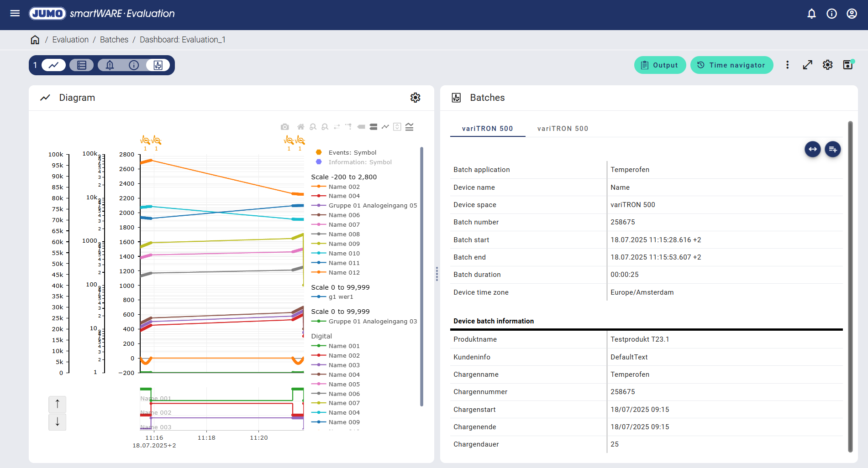Click the horizontal arrows button in Batches
This screenshot has width=868, height=468.
click(x=812, y=149)
